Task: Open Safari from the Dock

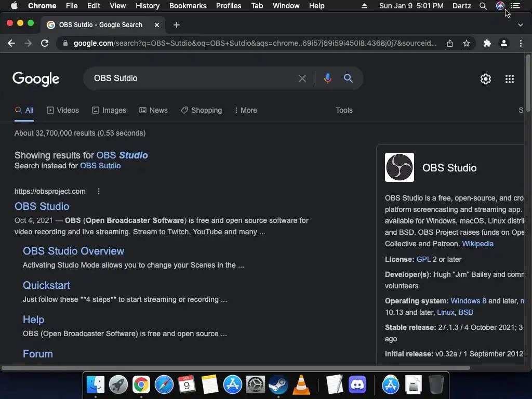Action: [164, 384]
